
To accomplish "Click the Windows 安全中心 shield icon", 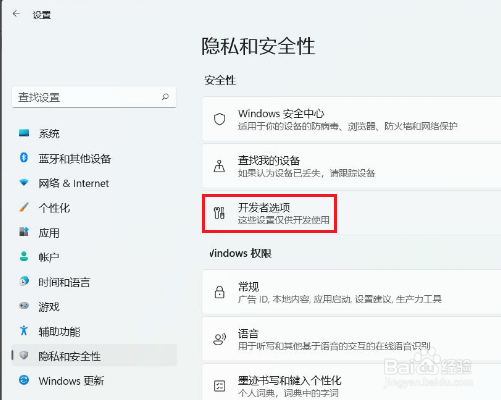I will point(219,119).
